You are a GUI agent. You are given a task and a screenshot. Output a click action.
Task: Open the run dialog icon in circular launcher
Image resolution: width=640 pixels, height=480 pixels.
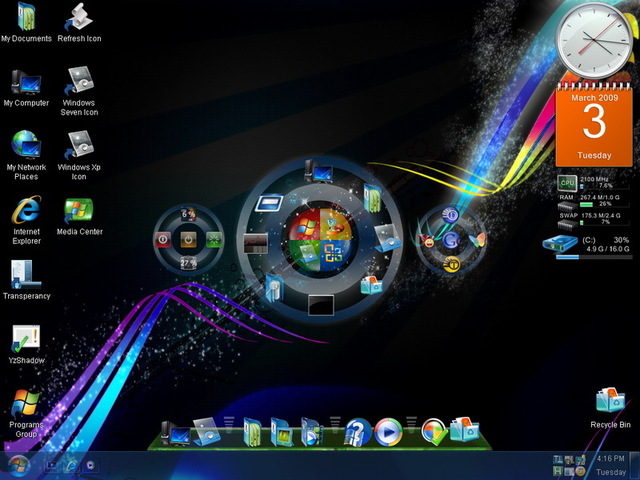[269, 202]
